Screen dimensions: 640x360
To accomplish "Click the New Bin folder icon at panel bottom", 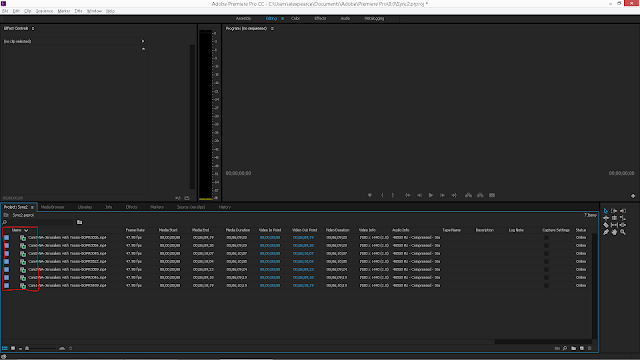I will [573, 348].
